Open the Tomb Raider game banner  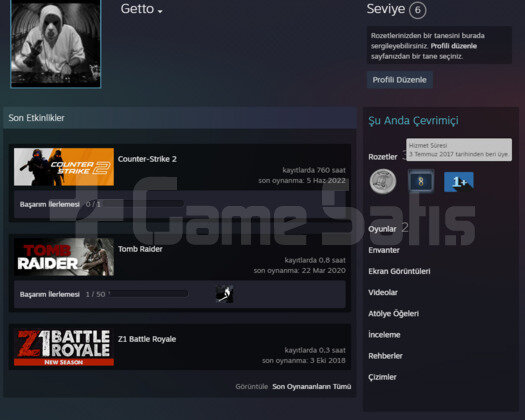tap(64, 257)
